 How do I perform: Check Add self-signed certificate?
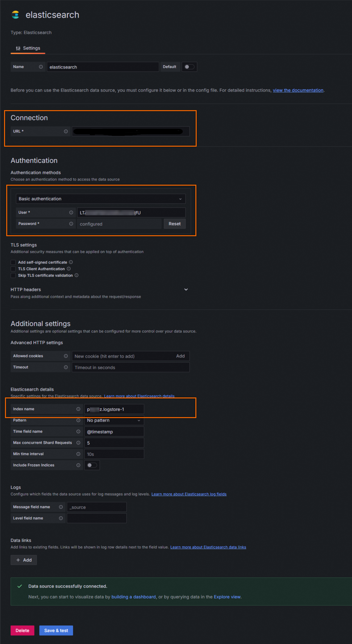point(13,262)
